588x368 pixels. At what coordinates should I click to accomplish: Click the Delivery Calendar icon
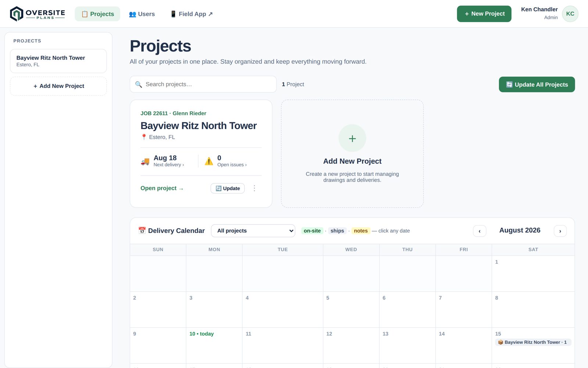[142, 231]
